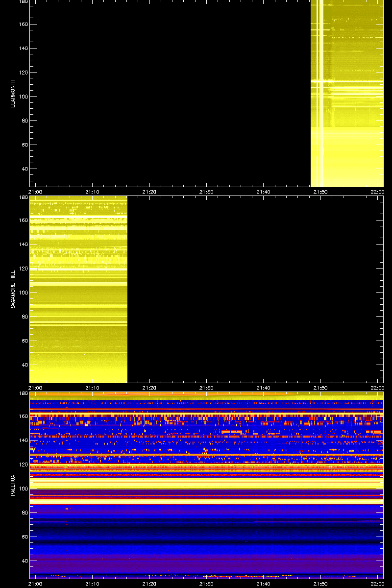This screenshot has height=588, width=392.
Task: Click the 80 frequency label on Learmonth axis
Action: click(24, 121)
